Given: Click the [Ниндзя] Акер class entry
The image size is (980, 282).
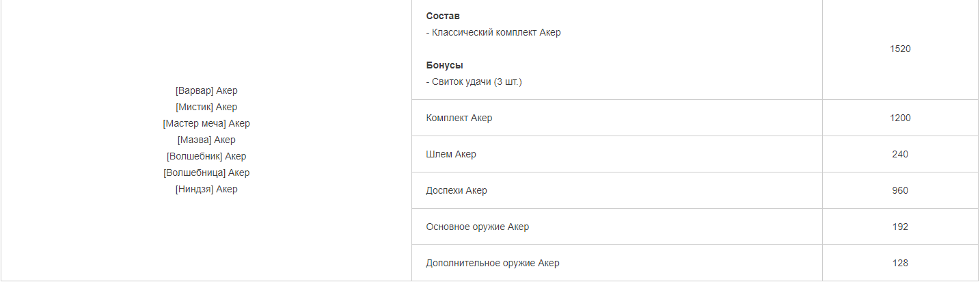Looking at the screenshot, I should click(206, 190).
